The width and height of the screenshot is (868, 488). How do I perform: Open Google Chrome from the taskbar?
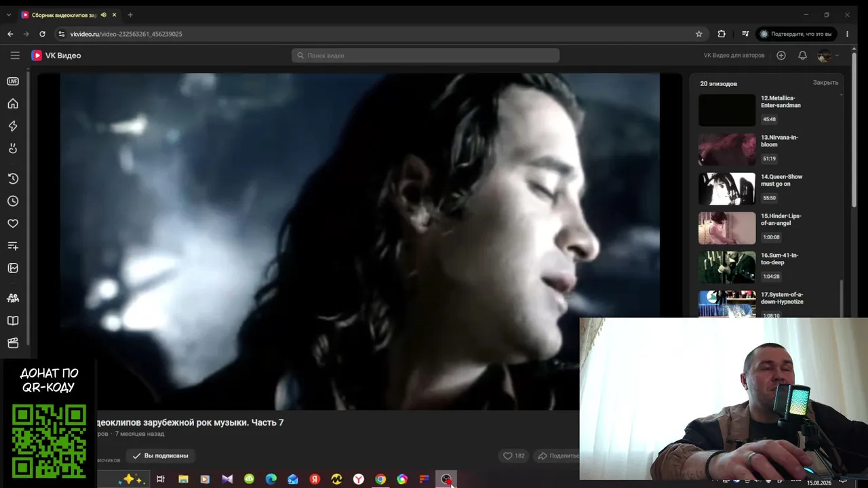tap(380, 479)
